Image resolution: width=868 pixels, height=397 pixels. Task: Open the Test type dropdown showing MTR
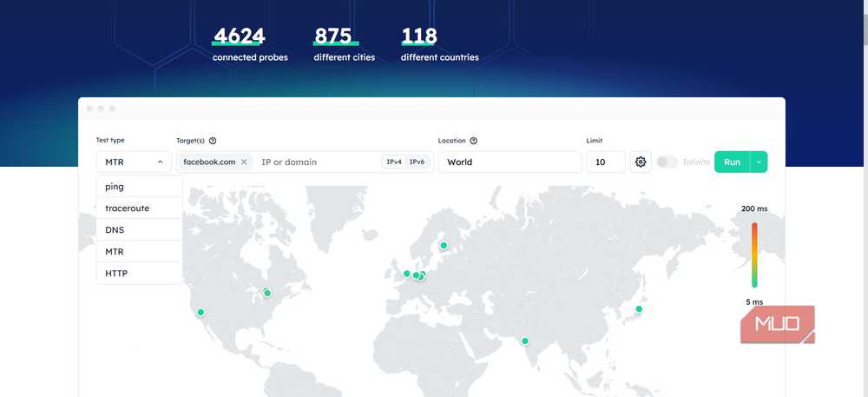click(134, 162)
